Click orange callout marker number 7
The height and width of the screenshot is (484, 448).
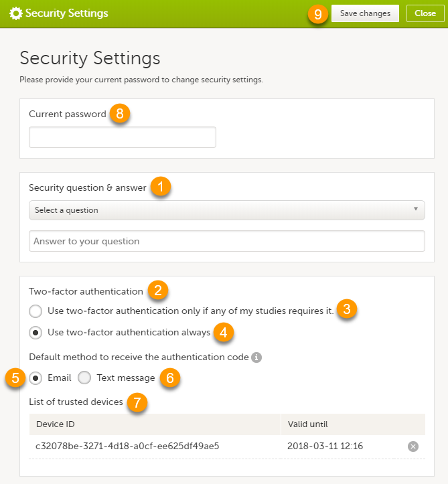point(137,402)
